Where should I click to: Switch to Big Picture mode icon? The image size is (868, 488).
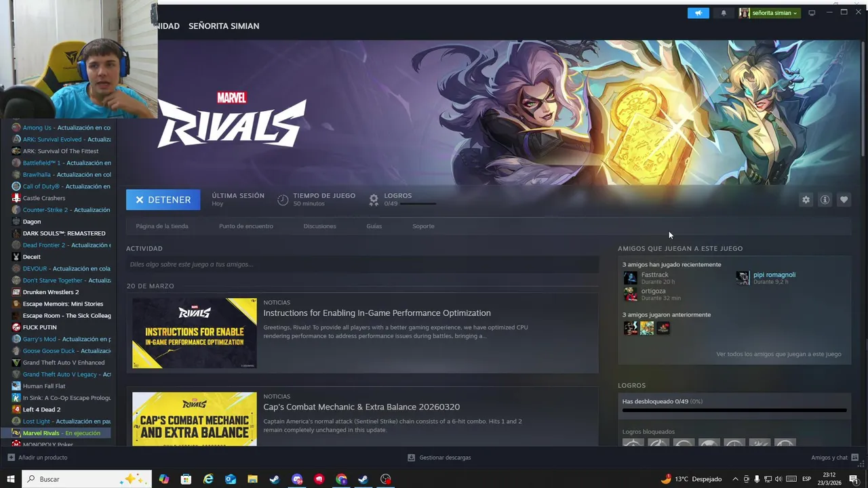(812, 13)
